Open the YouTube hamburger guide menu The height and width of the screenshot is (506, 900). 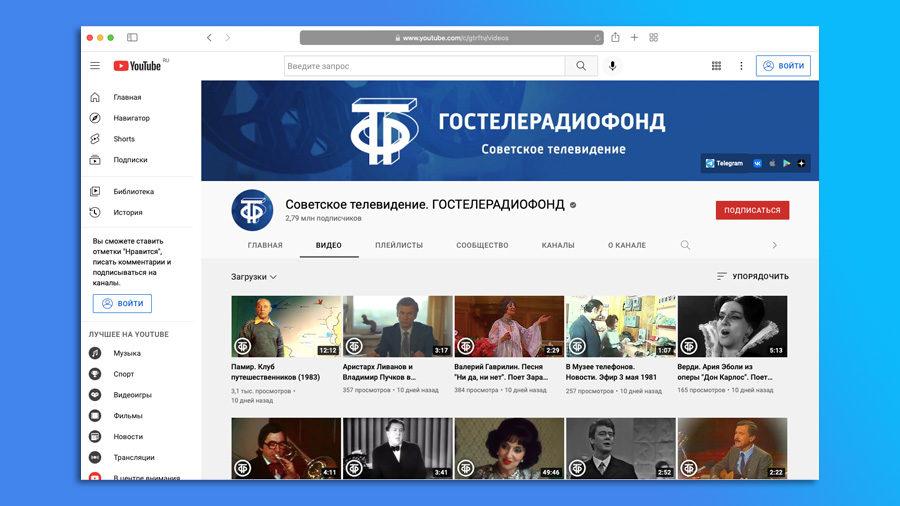(95, 66)
